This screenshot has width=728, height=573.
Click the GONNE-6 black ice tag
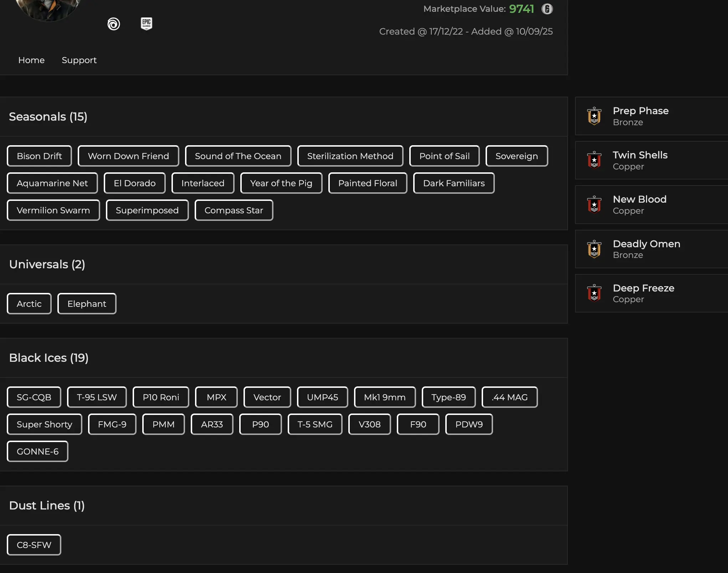click(37, 451)
